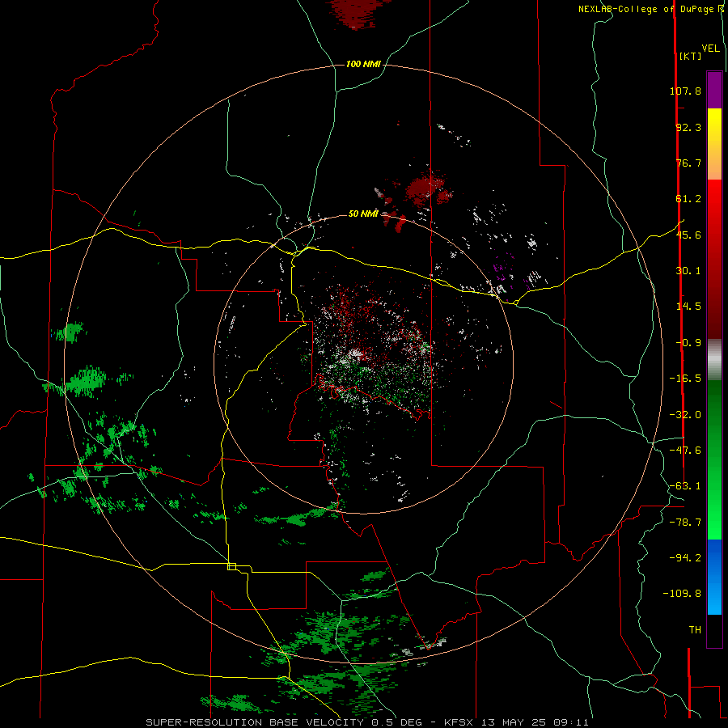
Task: Click the 76.7 velocity scale value
Action: (x=688, y=163)
